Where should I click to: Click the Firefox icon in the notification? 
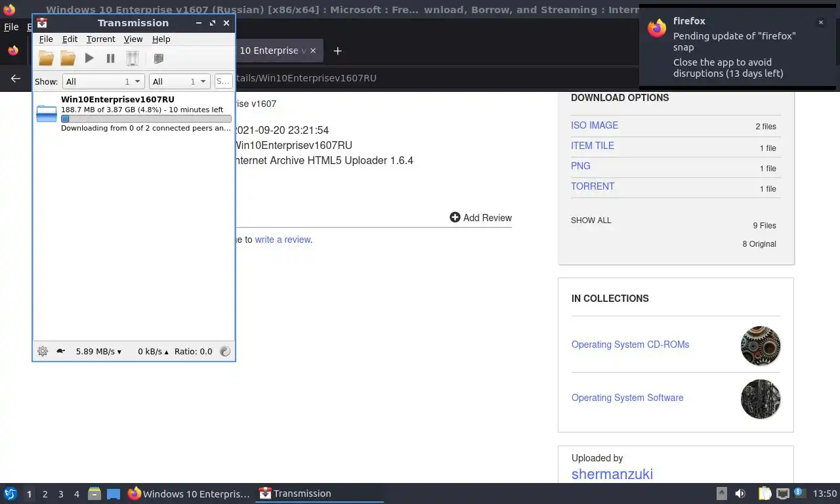[x=657, y=28]
